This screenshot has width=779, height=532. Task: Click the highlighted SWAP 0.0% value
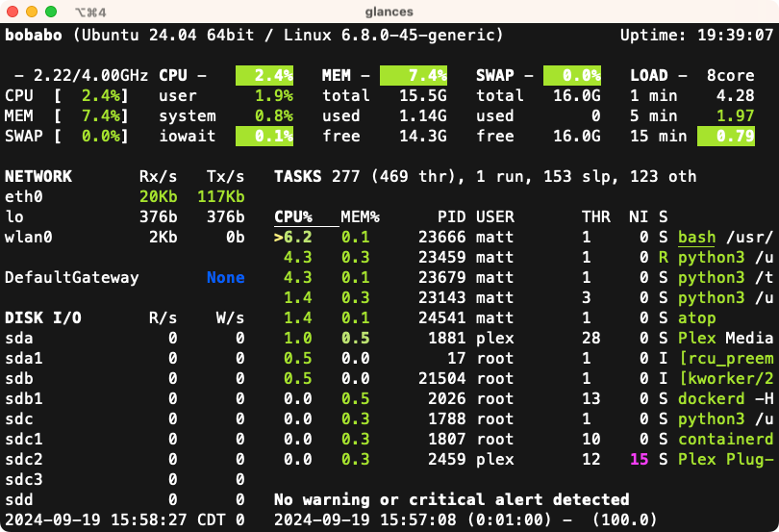click(x=572, y=75)
